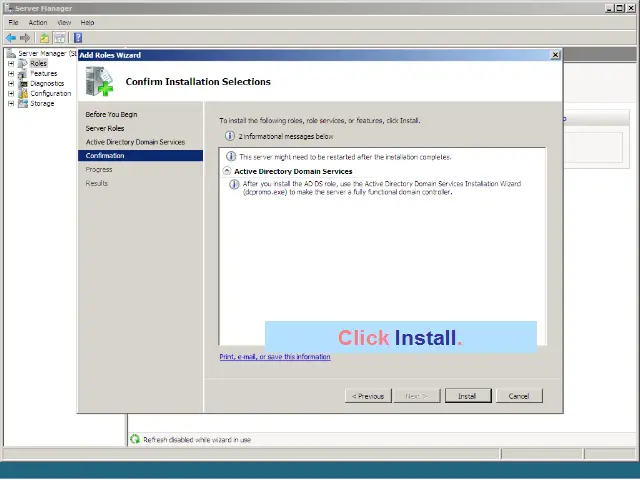Click the Show/Hide console tree icon
This screenshot has width=640, height=480.
coord(60,38)
